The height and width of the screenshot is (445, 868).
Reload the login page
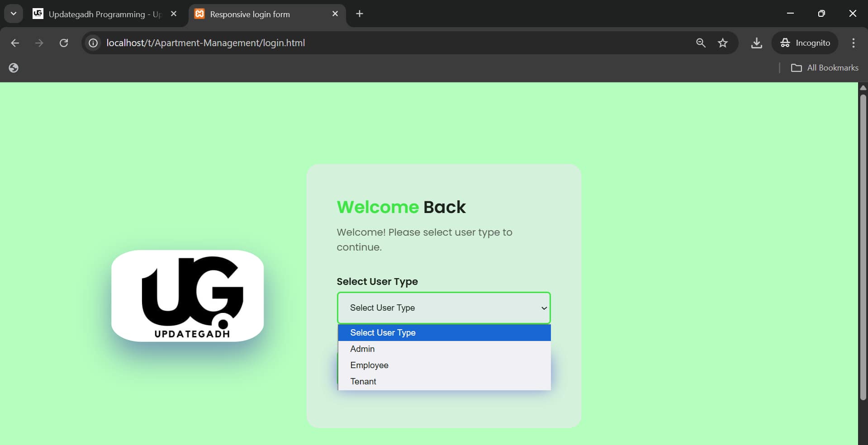click(64, 43)
